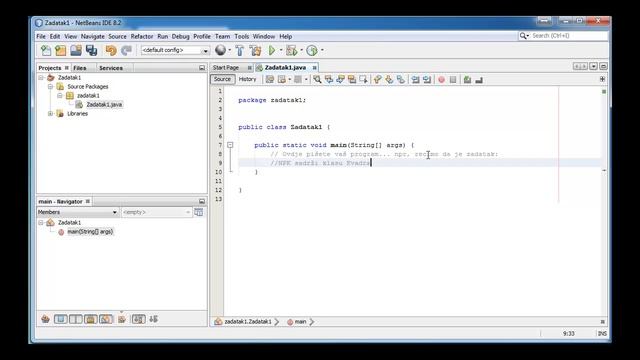Select main(String[] args) in Navigator
The width and height of the screenshot is (640, 360).
click(90, 231)
